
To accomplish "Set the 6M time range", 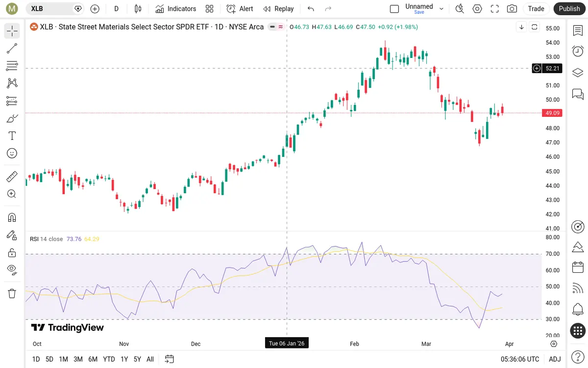I will click(93, 359).
